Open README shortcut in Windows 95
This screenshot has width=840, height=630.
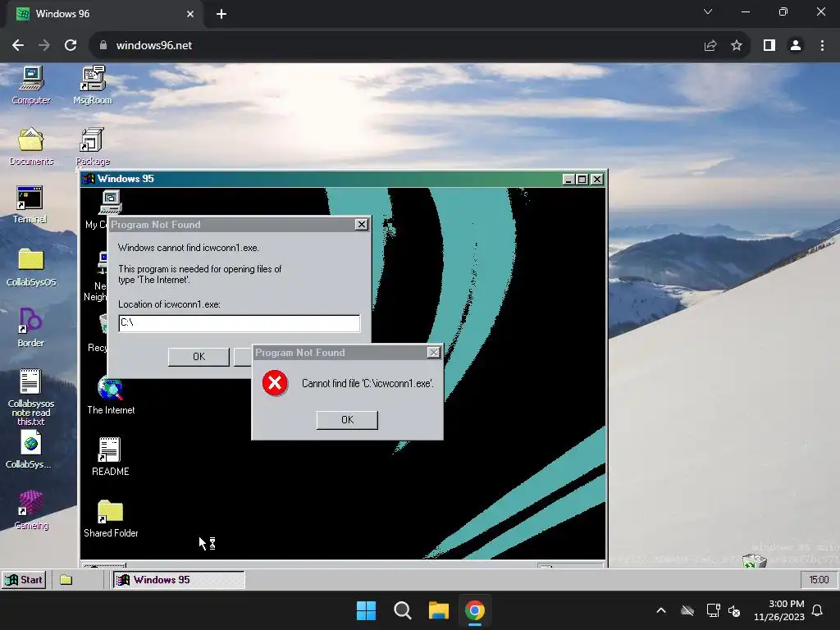point(111,456)
